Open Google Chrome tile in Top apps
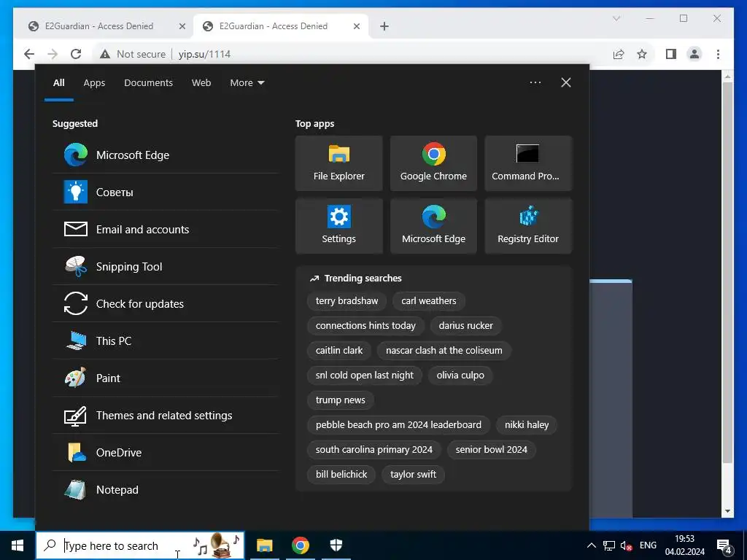 [x=433, y=163]
